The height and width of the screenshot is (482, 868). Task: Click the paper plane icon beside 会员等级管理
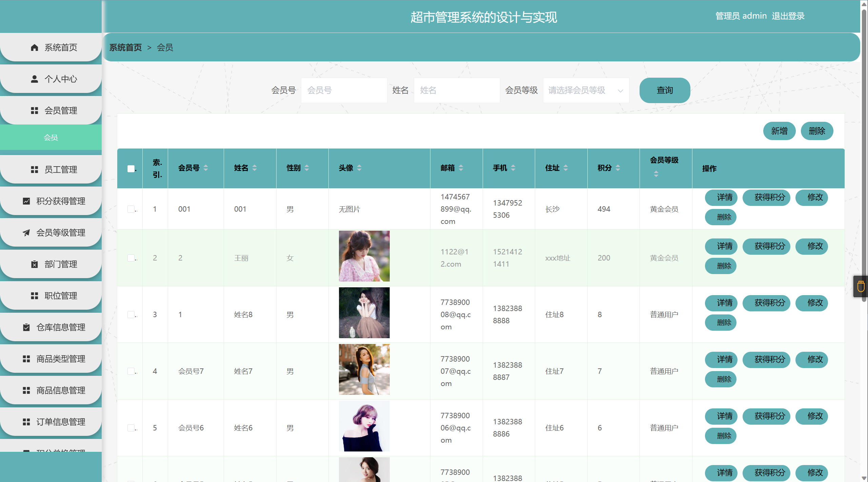pyautogui.click(x=26, y=233)
